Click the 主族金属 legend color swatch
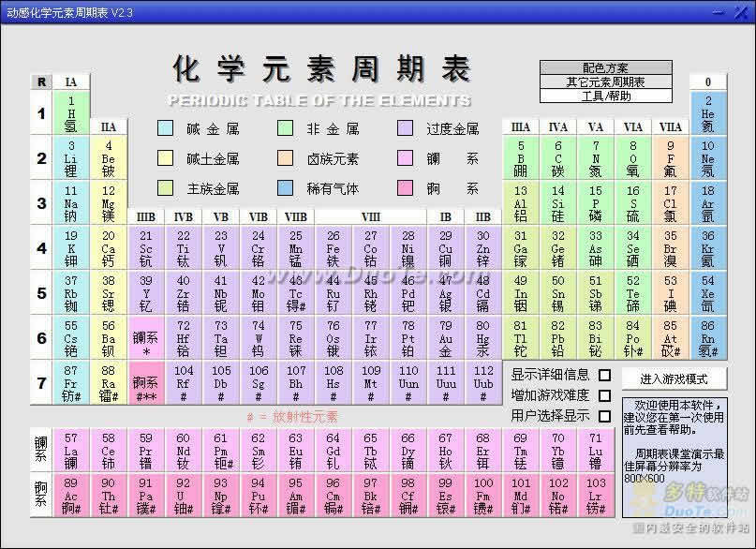 [x=165, y=188]
